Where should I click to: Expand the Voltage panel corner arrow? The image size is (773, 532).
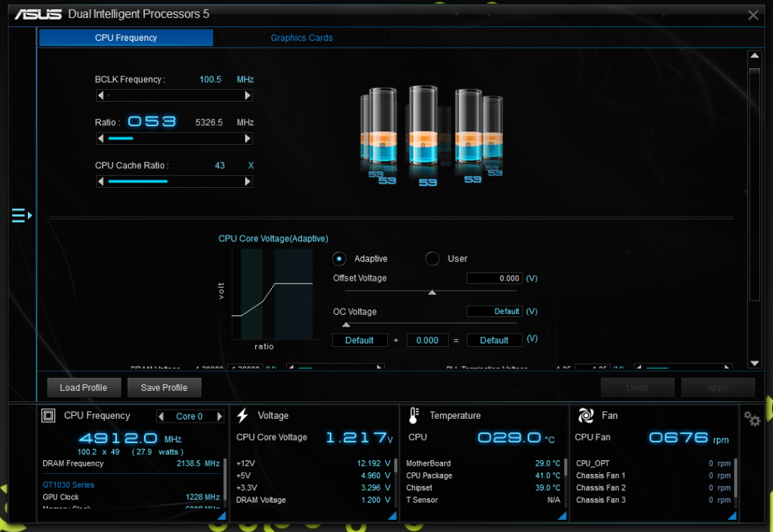tap(391, 515)
